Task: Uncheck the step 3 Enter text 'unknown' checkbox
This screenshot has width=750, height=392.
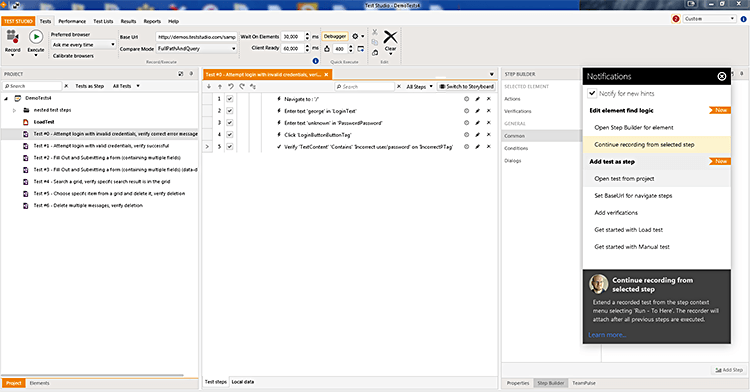Action: pos(230,123)
